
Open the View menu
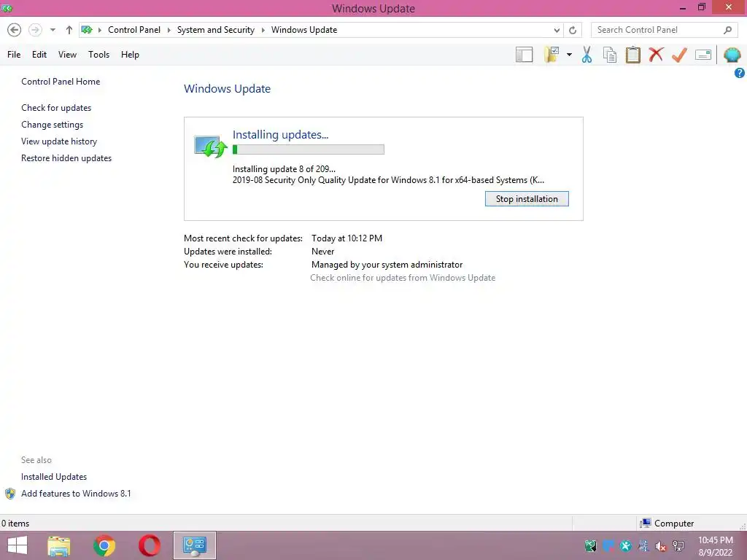click(x=67, y=54)
